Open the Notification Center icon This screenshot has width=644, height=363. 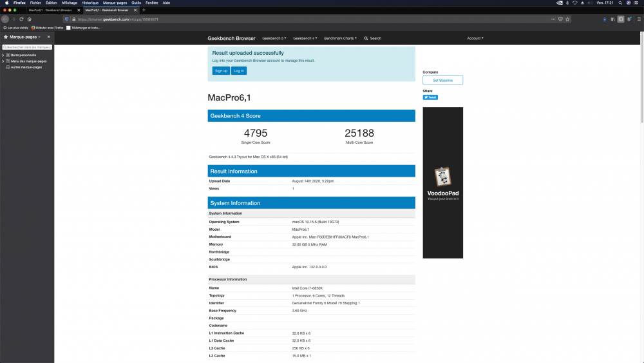[636, 3]
